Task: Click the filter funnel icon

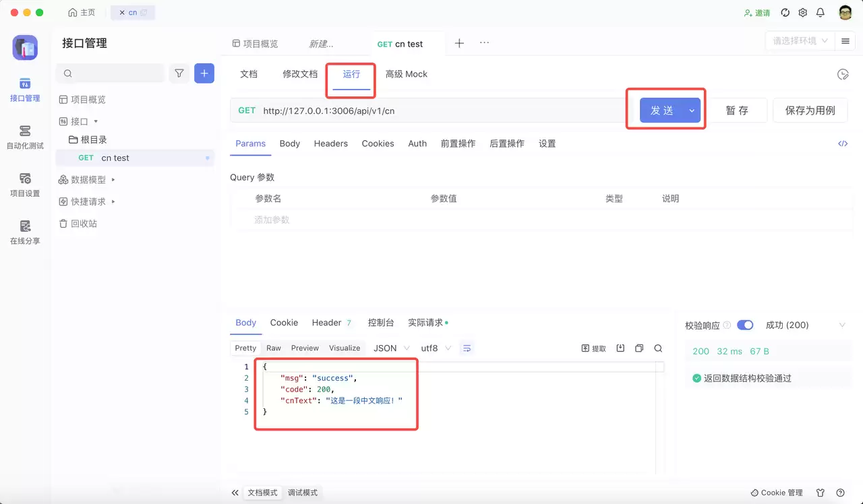Action: (x=179, y=73)
